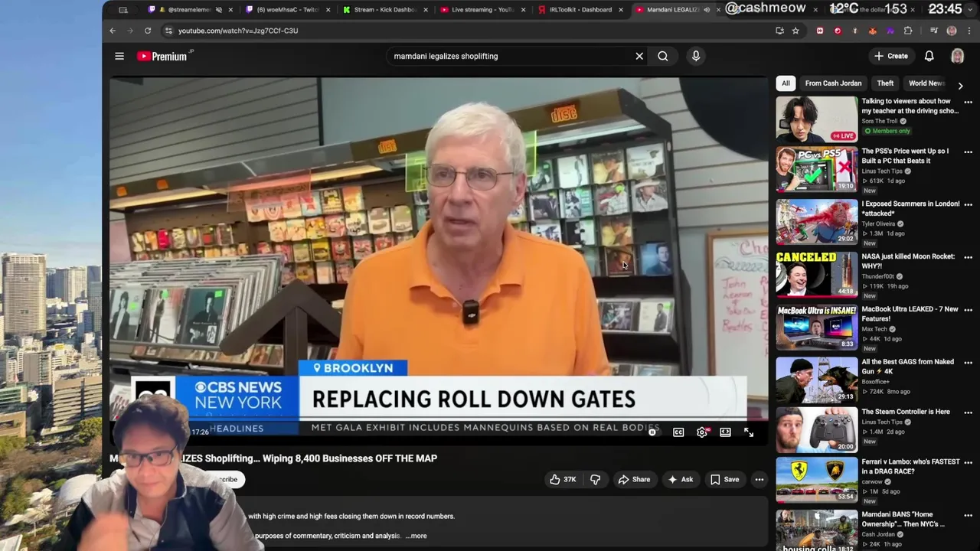The width and height of the screenshot is (980, 551).
Task: Save the video to a playlist
Action: coord(724,480)
